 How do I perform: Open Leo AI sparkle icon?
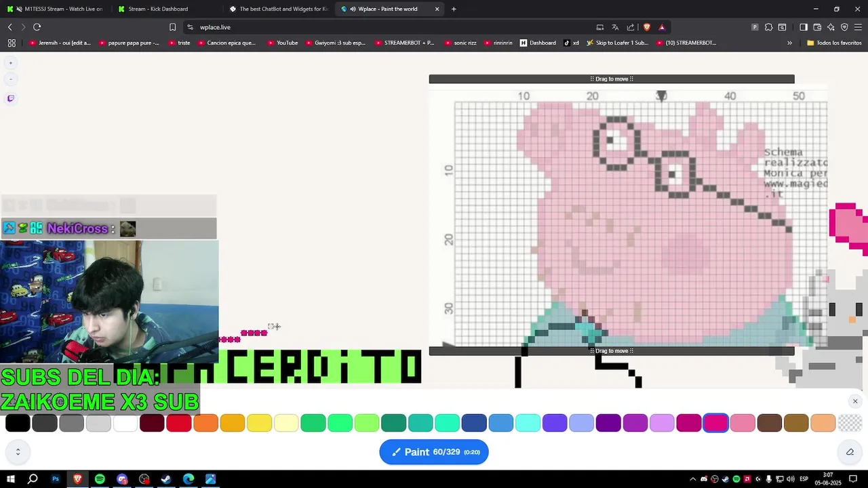pos(831,27)
